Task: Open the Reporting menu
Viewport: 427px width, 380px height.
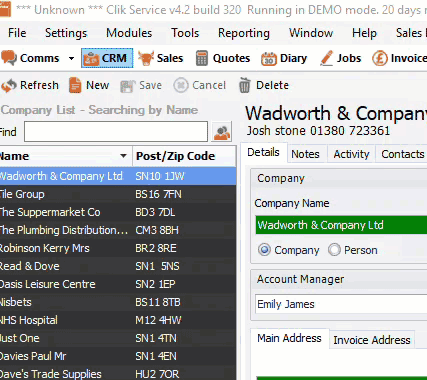Action: click(x=244, y=33)
